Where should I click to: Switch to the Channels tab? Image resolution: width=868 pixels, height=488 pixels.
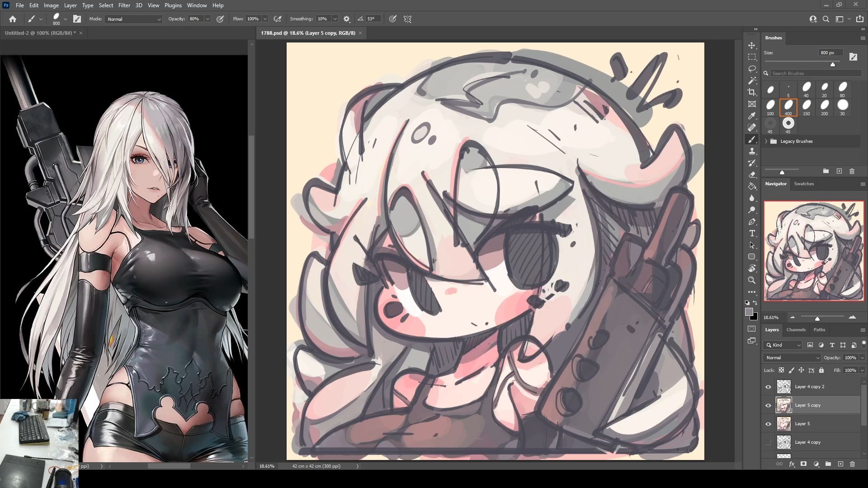796,330
